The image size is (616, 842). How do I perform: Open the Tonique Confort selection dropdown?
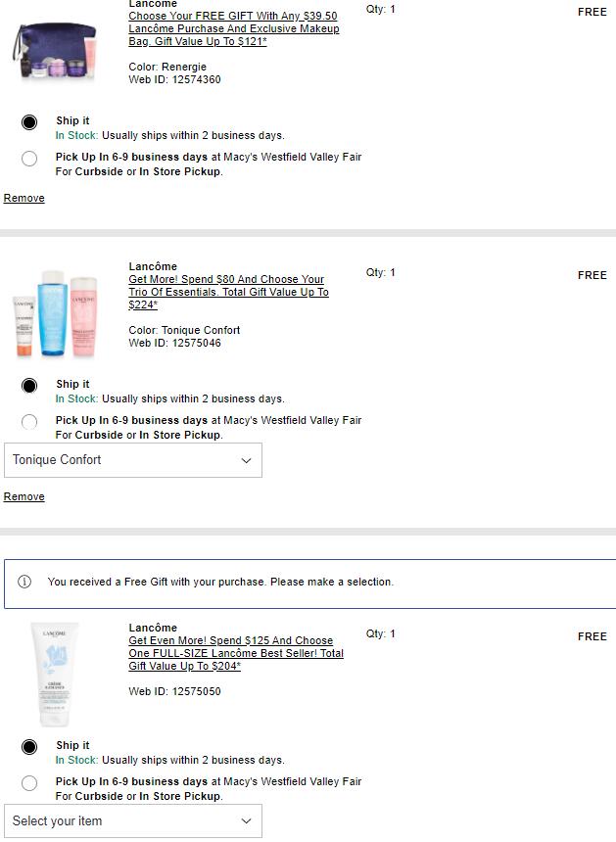132,460
